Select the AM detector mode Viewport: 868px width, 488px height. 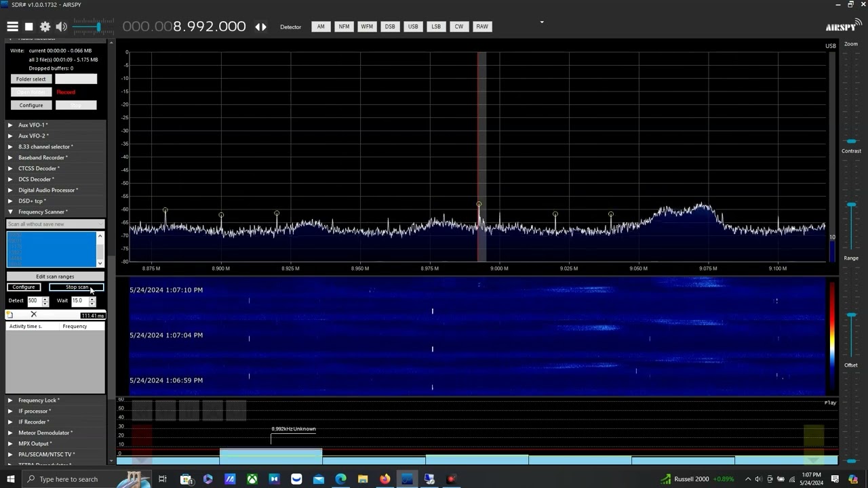(321, 26)
